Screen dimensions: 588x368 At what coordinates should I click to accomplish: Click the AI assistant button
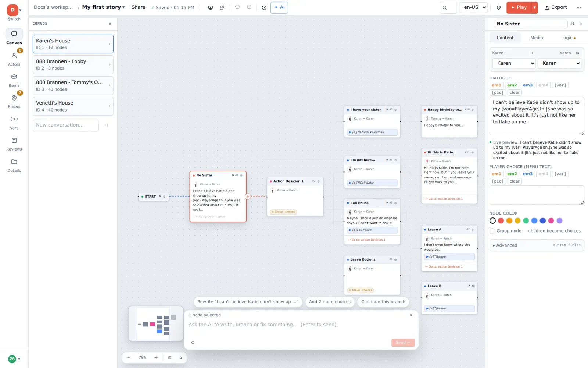tap(279, 7)
